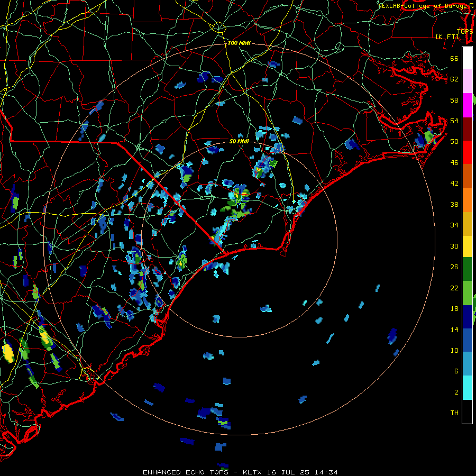Click the ENHANCED ECHO TOPS caption text
The height and width of the screenshot is (476, 476).
[x=186, y=472]
